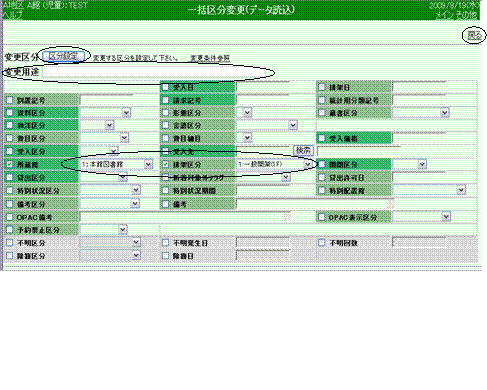Click the 検索 button next to 受入先

point(303,151)
